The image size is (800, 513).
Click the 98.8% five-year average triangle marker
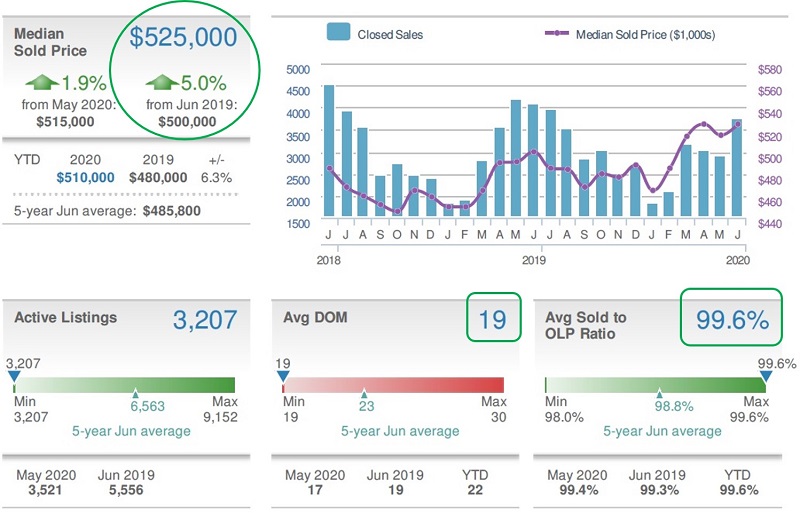coord(659,394)
